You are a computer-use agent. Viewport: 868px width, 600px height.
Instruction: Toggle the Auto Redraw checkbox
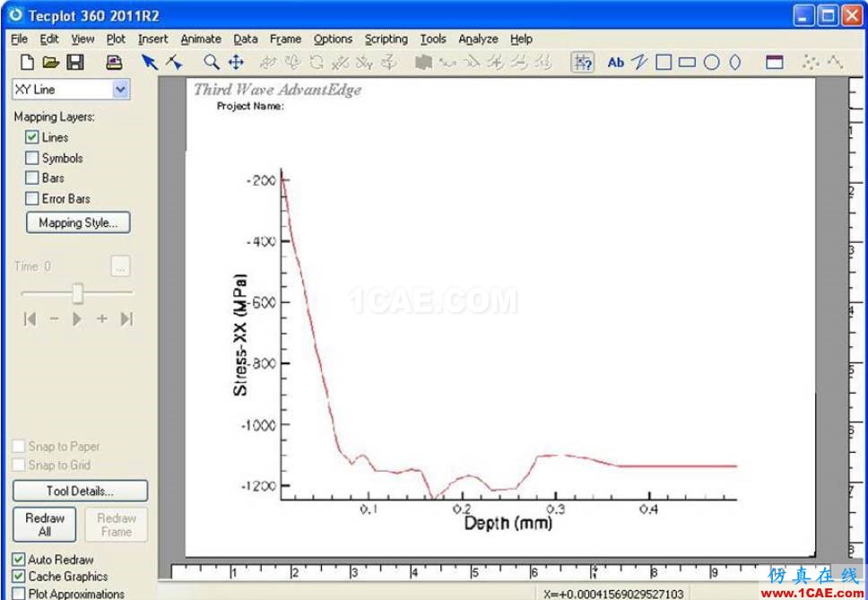pos(19,559)
